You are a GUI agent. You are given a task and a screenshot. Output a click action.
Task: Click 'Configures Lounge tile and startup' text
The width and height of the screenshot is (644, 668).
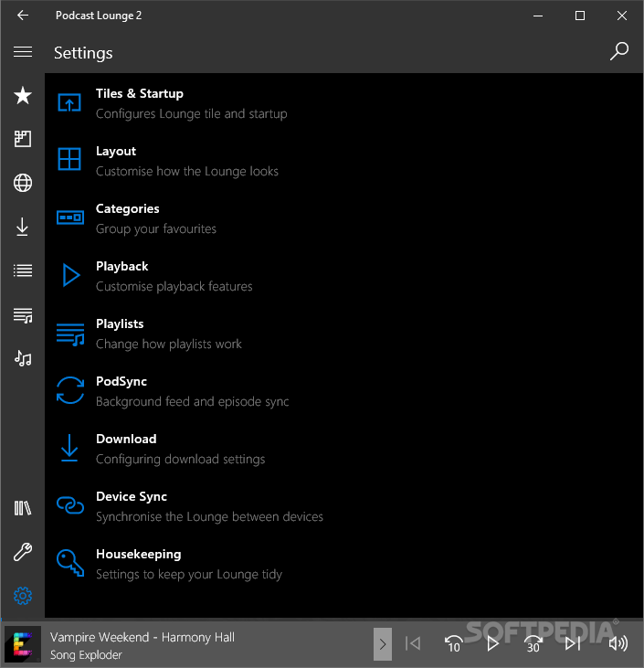191,113
